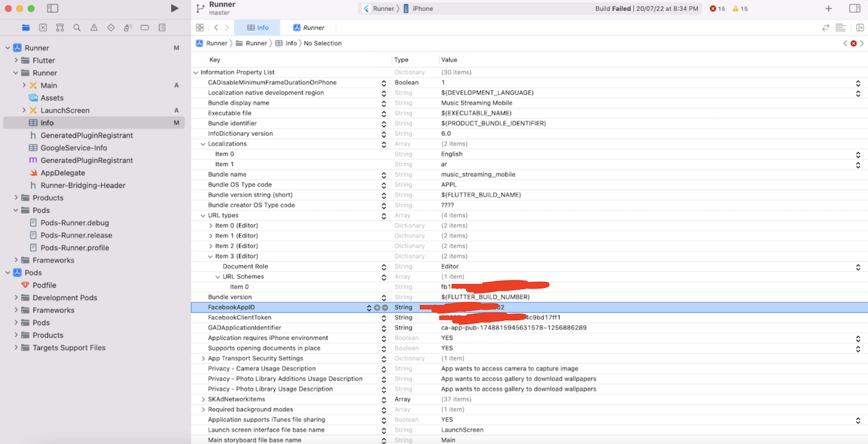Open value dropdown for Document Role Editor
The image size is (868, 444).
(858, 267)
